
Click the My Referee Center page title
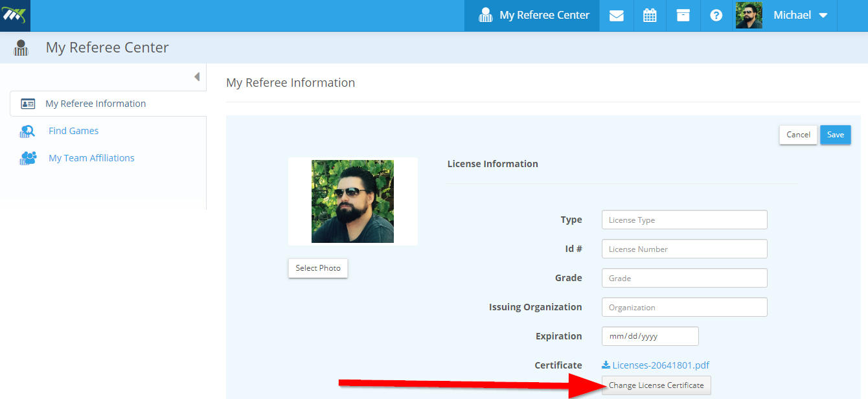[x=108, y=48]
